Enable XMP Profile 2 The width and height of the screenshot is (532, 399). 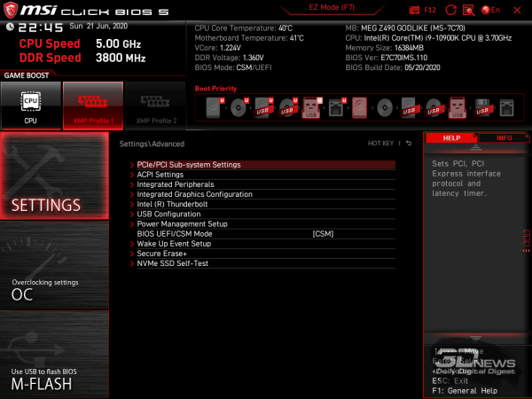pyautogui.click(x=155, y=106)
